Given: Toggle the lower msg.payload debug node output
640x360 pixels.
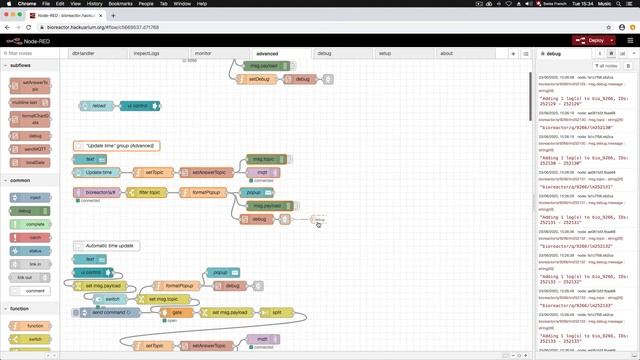Looking at the screenshot, I should coord(297,206).
